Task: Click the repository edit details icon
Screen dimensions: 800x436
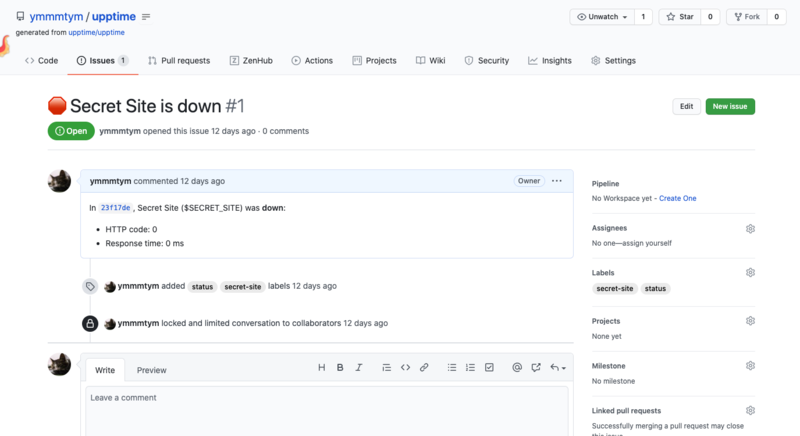Action: coord(146,17)
